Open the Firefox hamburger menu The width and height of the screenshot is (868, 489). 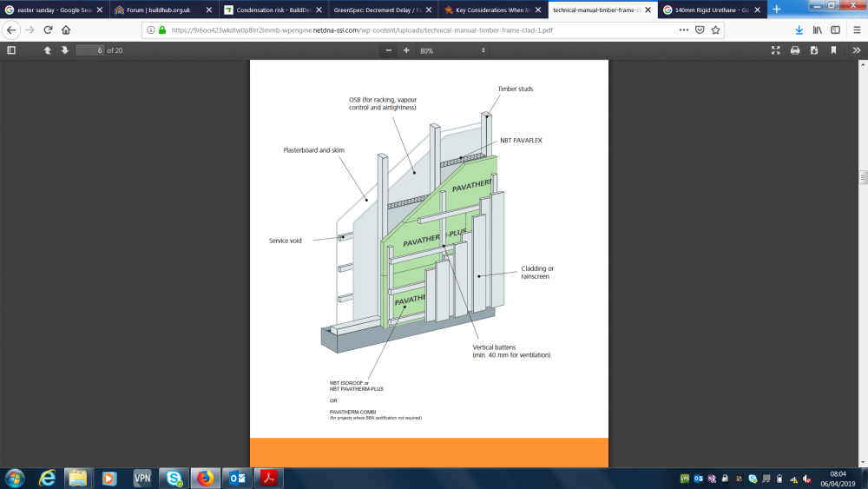coord(857,30)
